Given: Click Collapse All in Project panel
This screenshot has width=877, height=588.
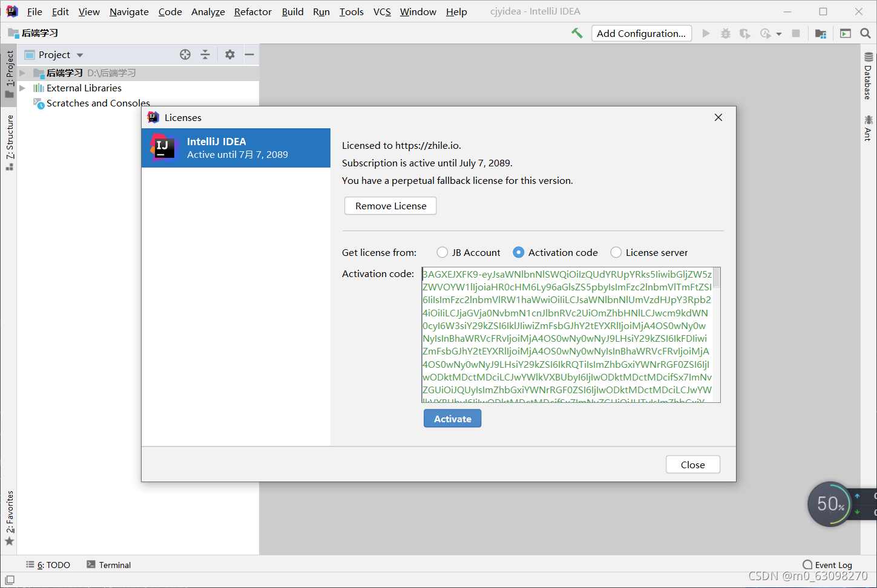Looking at the screenshot, I should 205,54.
